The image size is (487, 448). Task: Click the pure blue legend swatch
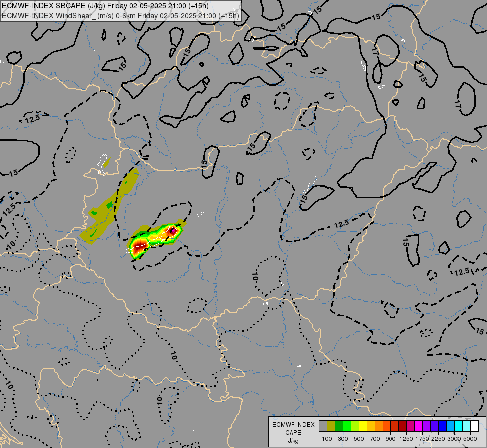[442, 426]
